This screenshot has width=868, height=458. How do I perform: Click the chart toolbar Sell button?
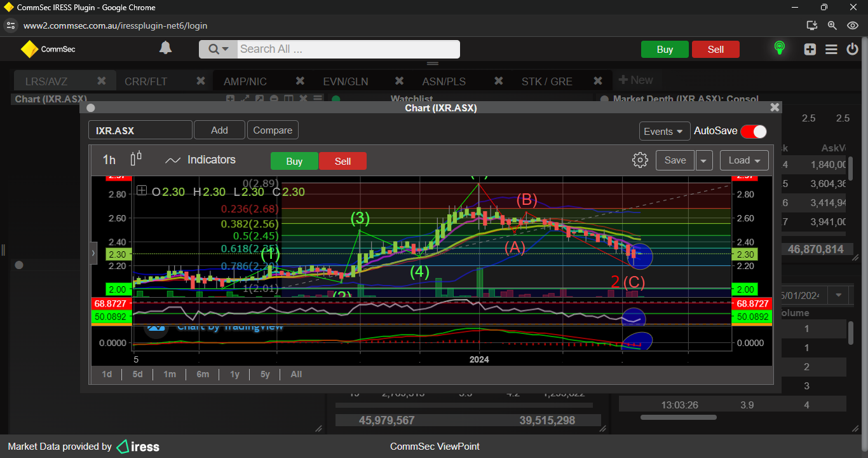coord(342,162)
